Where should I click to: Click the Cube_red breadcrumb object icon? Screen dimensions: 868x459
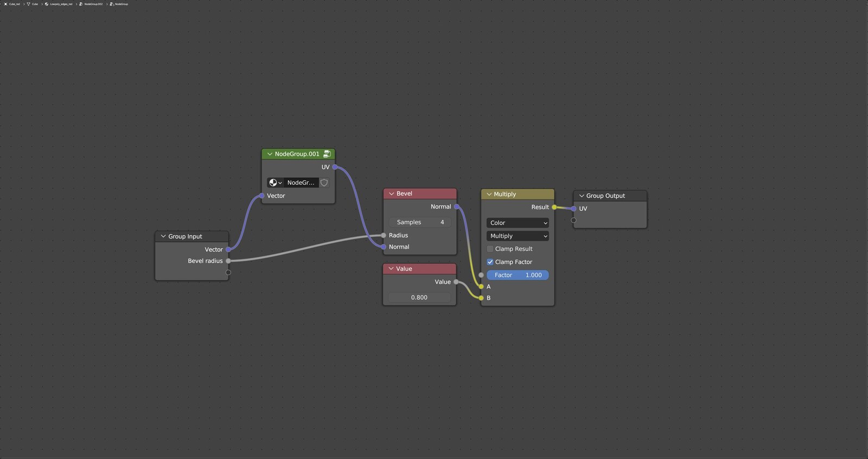pyautogui.click(x=5, y=4)
